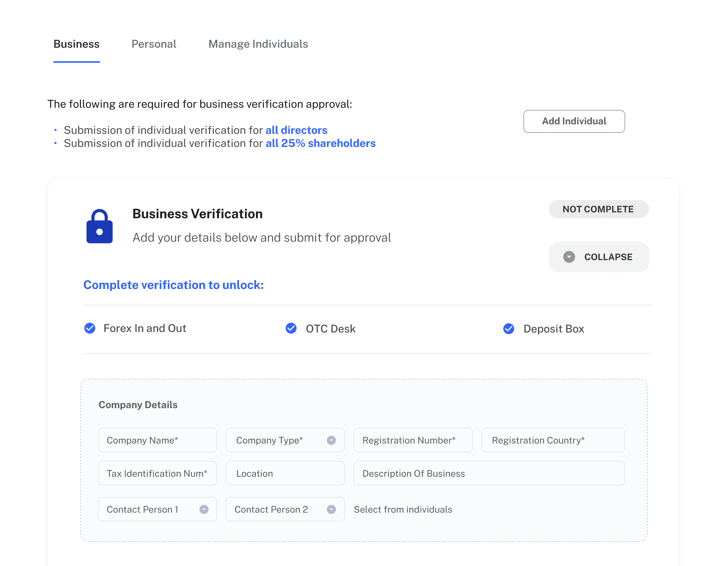
Task: Follow the all 25% shareholders link
Action: (x=320, y=143)
